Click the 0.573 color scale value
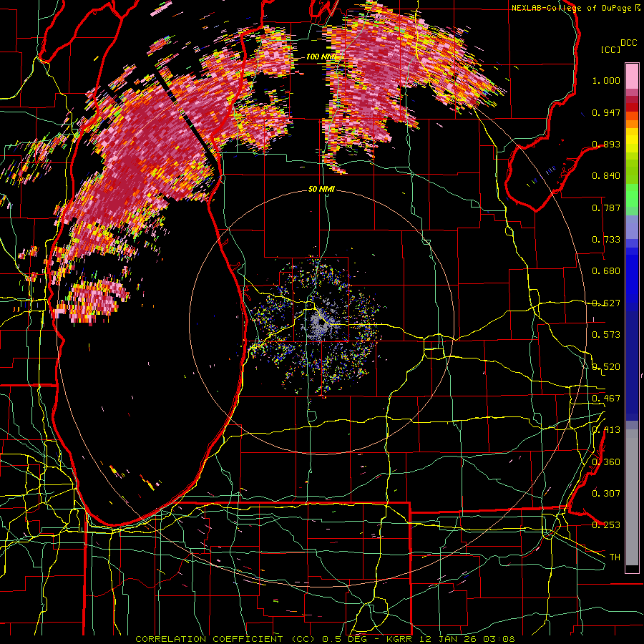 pyautogui.click(x=606, y=335)
